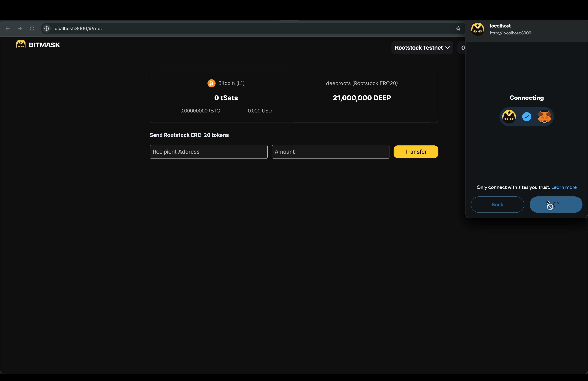Click the "0 tSats" balance

coord(226,98)
